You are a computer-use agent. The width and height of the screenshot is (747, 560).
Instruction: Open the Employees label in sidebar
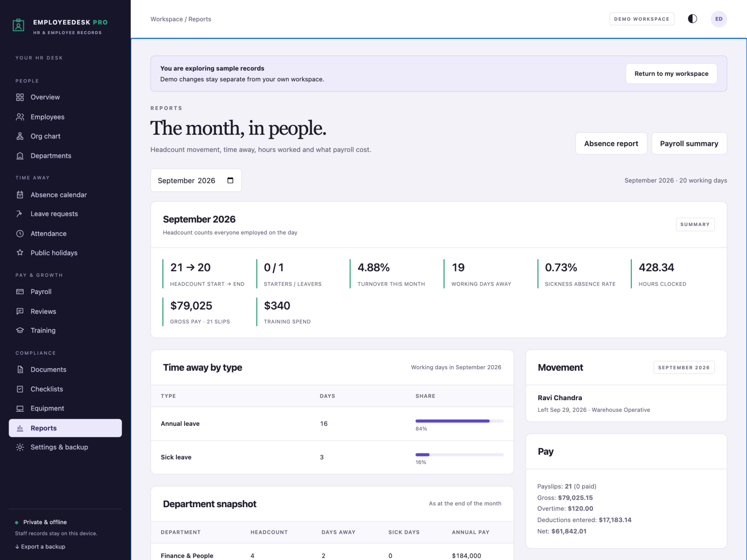[47, 117]
